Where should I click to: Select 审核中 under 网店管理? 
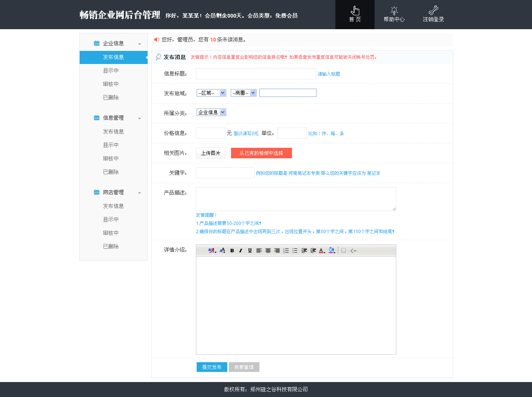[x=111, y=233]
